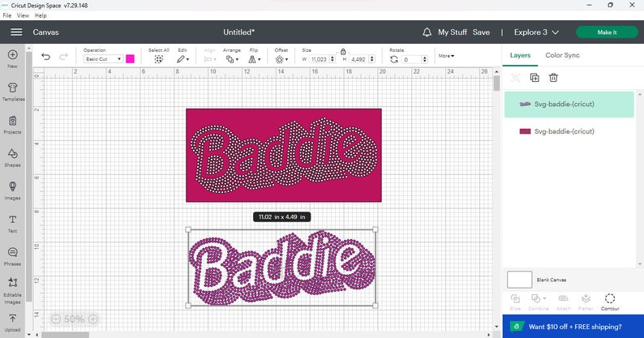The width and height of the screenshot is (644, 338).
Task: Duplicate the selected layer
Action: [x=535, y=77]
